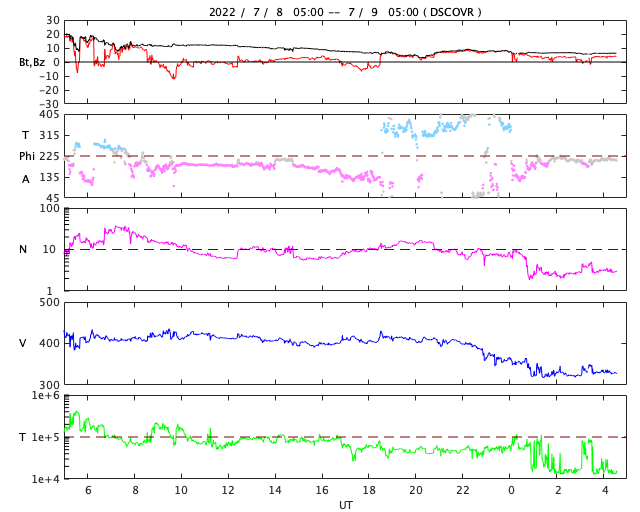Screen dimensions: 640x512
Task: Click the 400 tick label on the velocity panel
Action: tap(49, 343)
